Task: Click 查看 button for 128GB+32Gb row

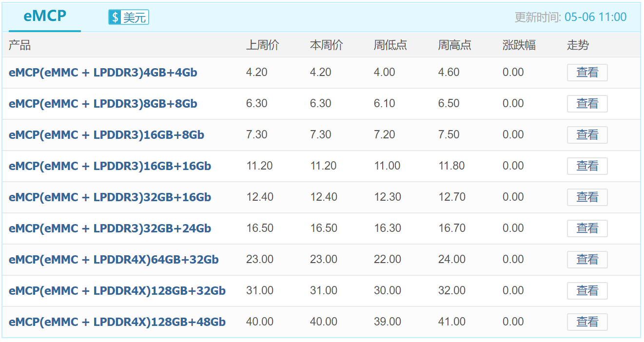Action: (x=587, y=291)
